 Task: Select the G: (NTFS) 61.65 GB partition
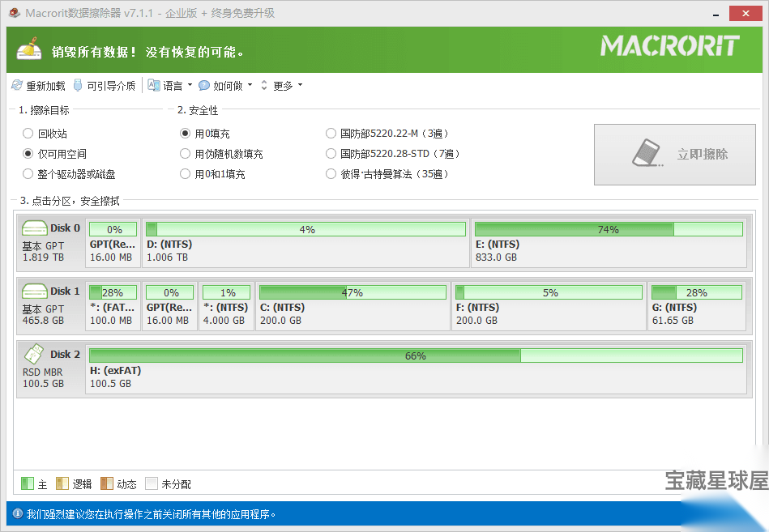click(x=697, y=306)
